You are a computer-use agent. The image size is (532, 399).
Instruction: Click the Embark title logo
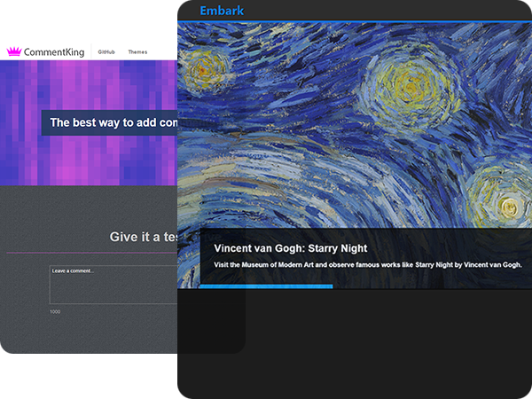point(222,11)
